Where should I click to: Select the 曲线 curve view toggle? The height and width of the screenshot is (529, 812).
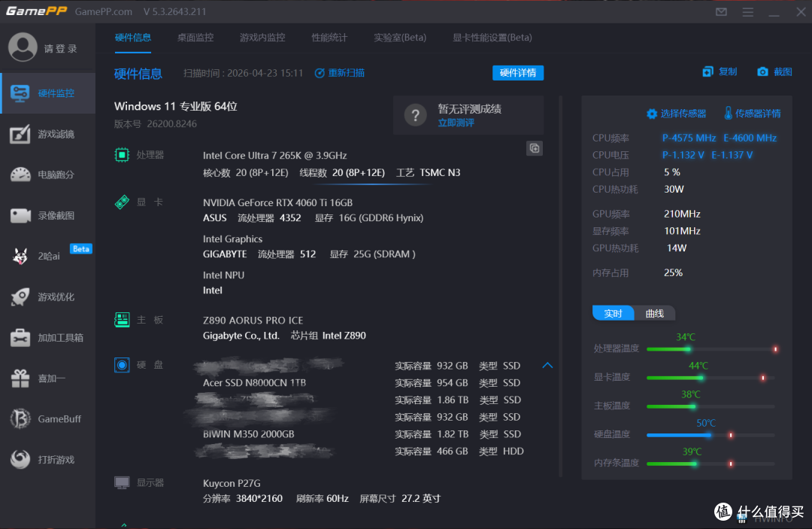[x=655, y=313]
